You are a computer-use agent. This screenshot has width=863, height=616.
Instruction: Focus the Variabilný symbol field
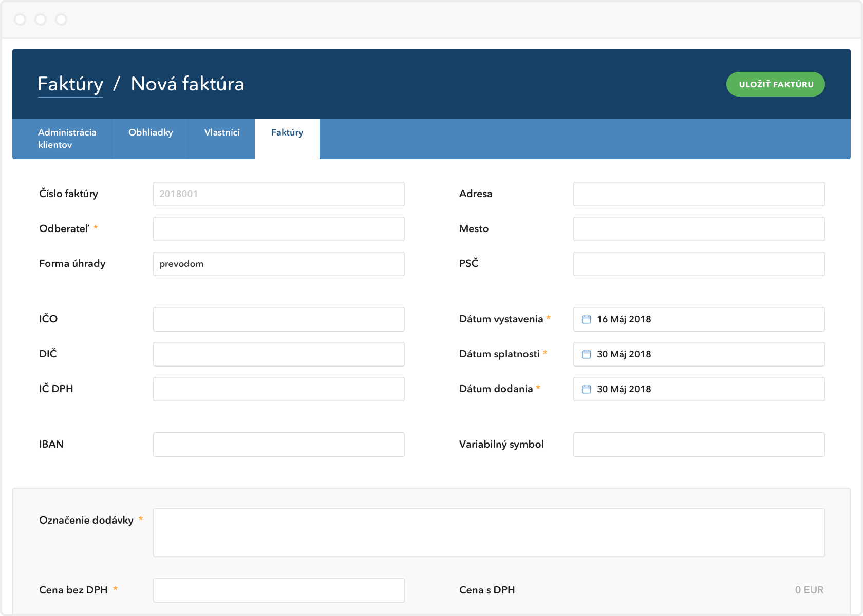tap(699, 445)
